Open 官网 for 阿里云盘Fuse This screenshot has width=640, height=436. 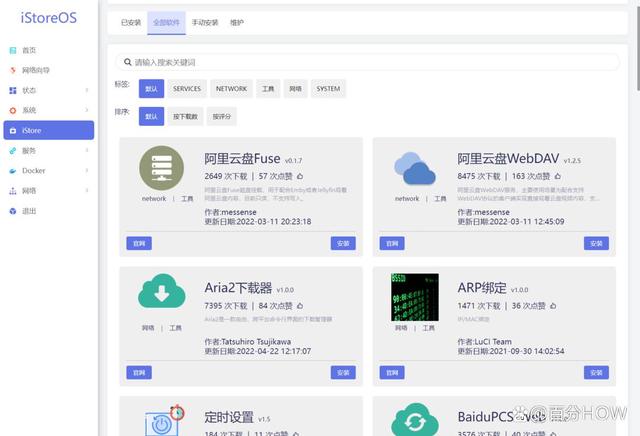click(139, 243)
